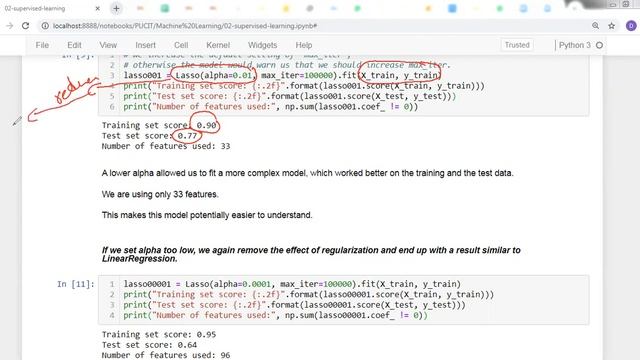Reload the notebook page

tap(25, 26)
